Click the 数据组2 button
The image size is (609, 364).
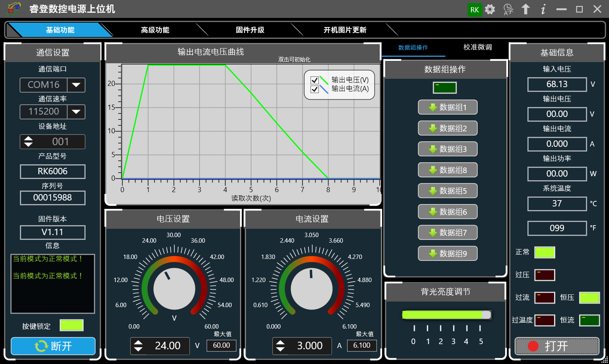pos(448,128)
